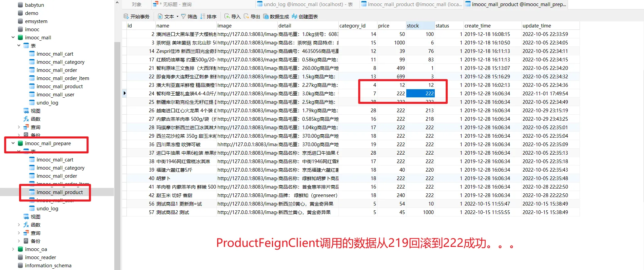Click the 导出 export icon
The height and width of the screenshot is (270, 644).
coord(247,16)
